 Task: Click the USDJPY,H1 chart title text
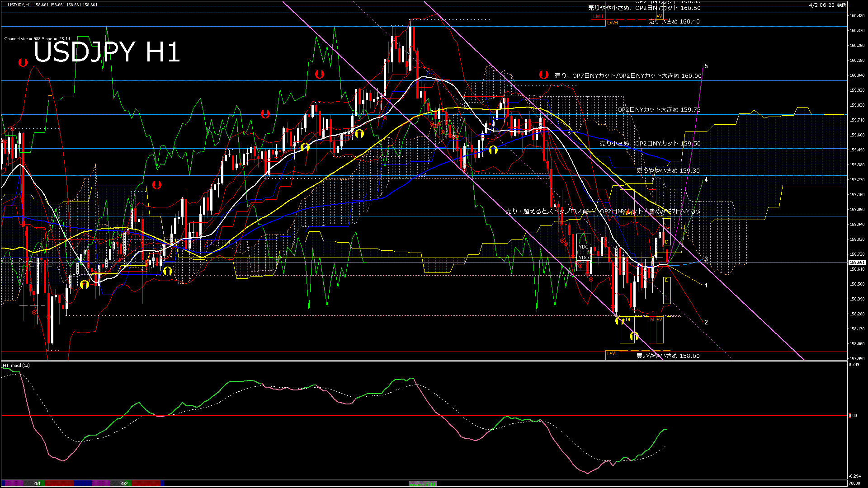pyautogui.click(x=20, y=5)
